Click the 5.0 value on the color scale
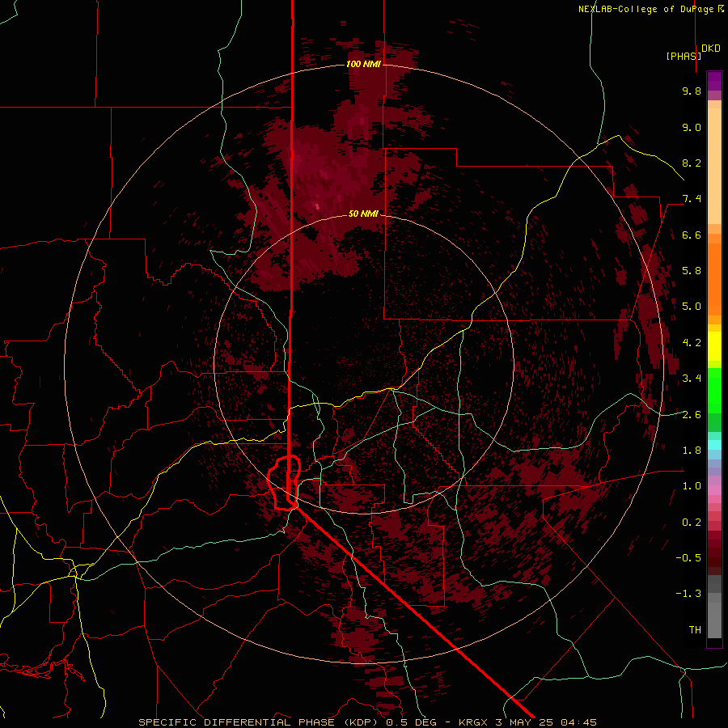Image resolution: width=728 pixels, height=728 pixels. (692, 307)
